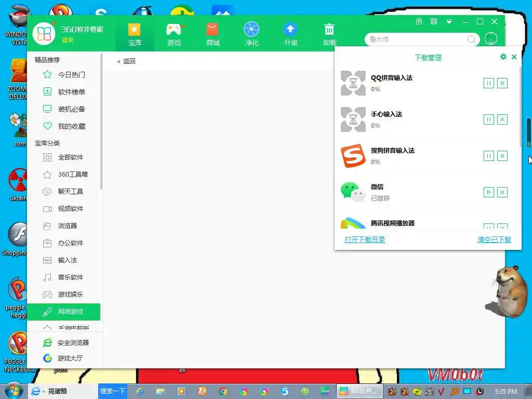This screenshot has width=532, height=399.
Task: Click the download panel scrollbar
Action: pos(520,107)
